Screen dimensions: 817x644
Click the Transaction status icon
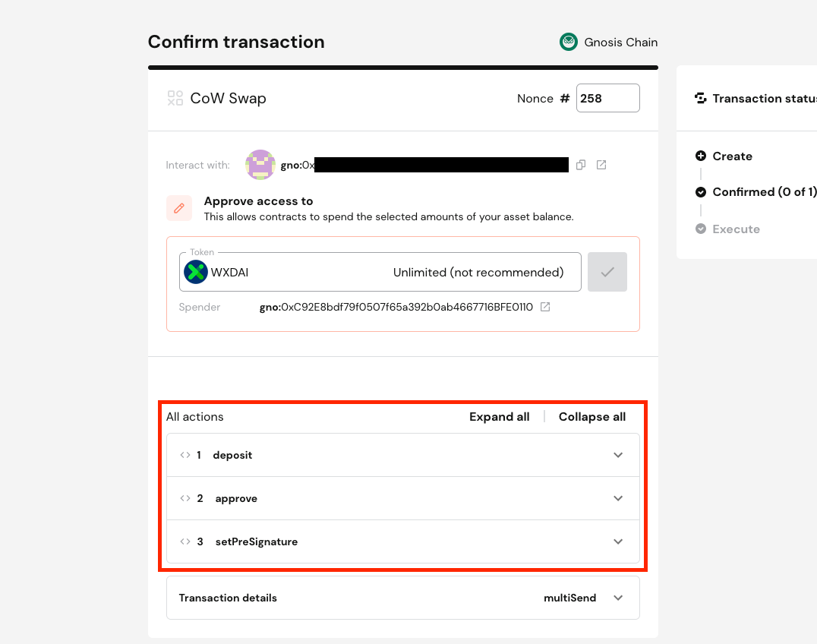[x=701, y=99]
